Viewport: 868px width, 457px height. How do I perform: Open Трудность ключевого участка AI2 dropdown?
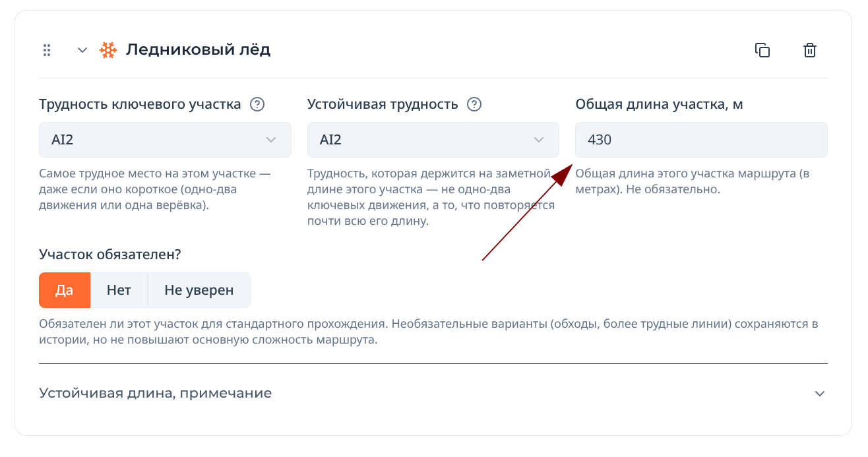point(165,140)
